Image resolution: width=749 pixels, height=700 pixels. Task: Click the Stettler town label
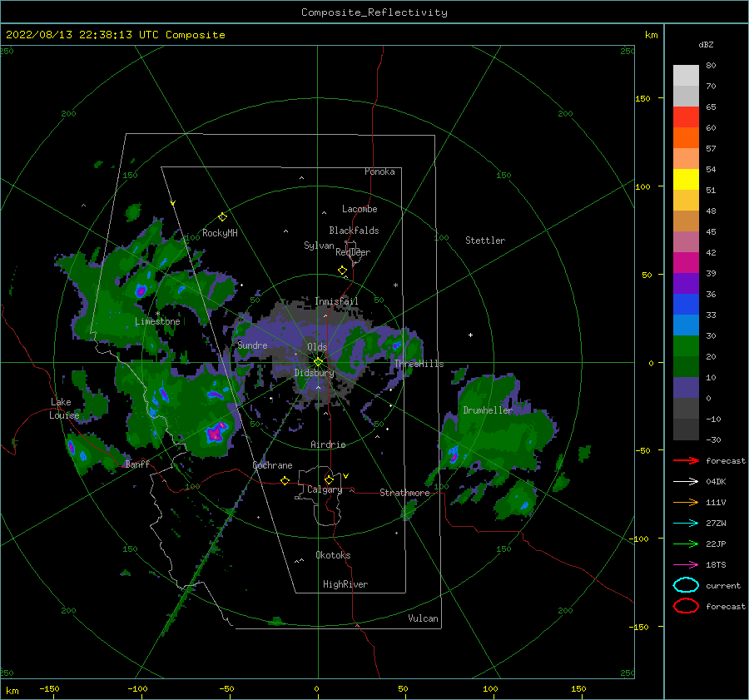(x=485, y=241)
